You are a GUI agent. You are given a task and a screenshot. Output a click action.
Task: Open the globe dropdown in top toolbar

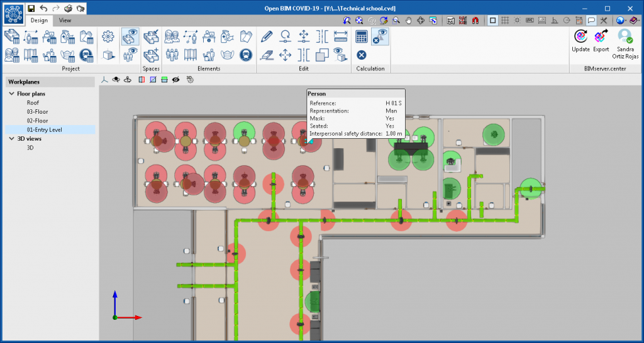[622, 21]
